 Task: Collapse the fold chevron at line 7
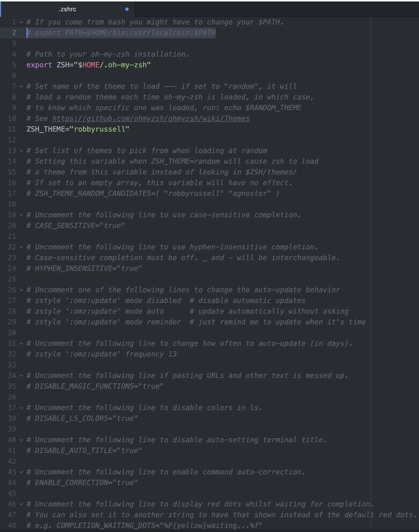(21, 86)
